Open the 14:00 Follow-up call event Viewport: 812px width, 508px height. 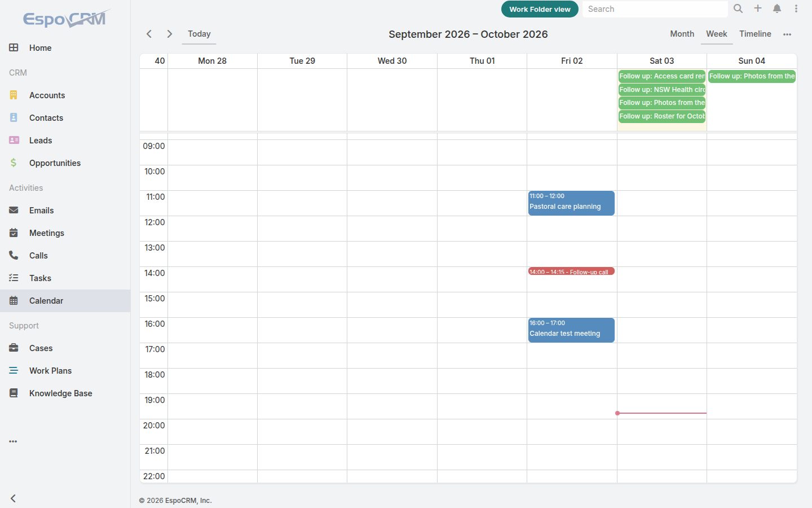pos(571,271)
